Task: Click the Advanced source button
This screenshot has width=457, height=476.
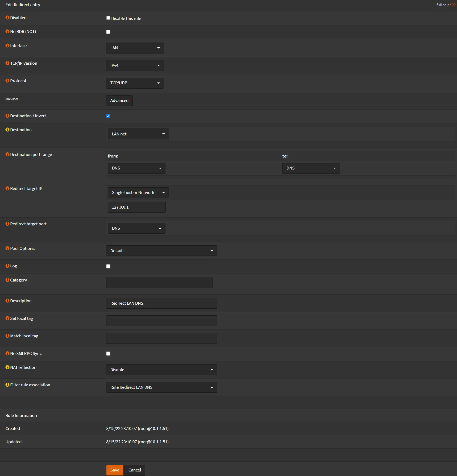Action: [119, 101]
